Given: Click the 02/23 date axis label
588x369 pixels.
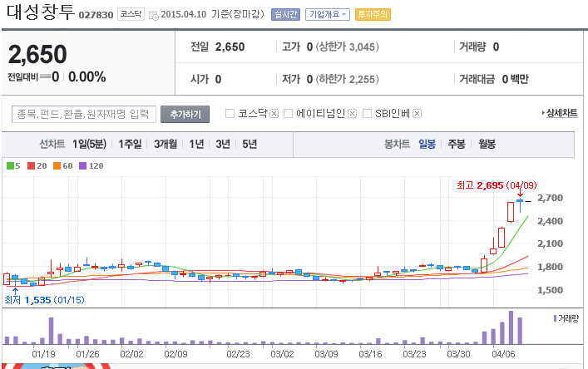Looking at the screenshot, I should click(x=238, y=354).
